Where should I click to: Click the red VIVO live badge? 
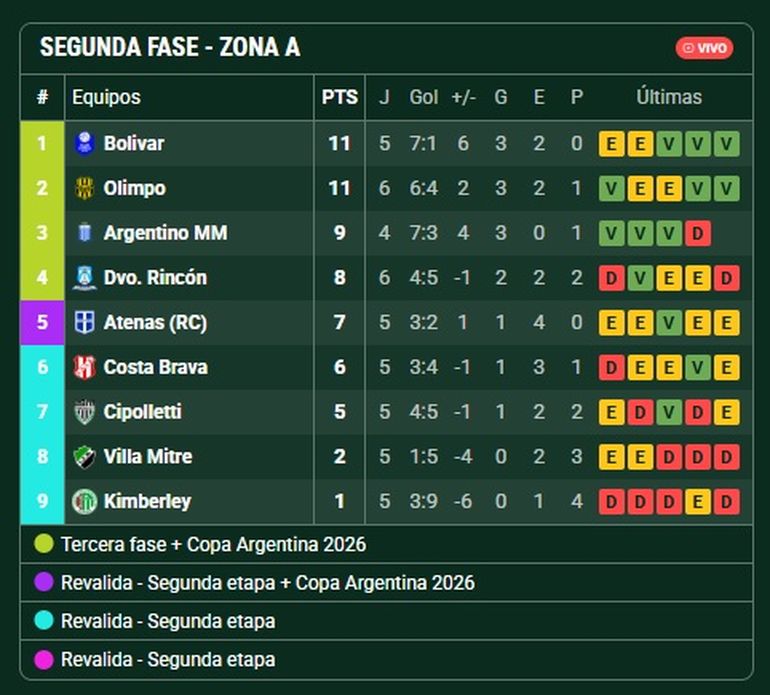(x=704, y=48)
